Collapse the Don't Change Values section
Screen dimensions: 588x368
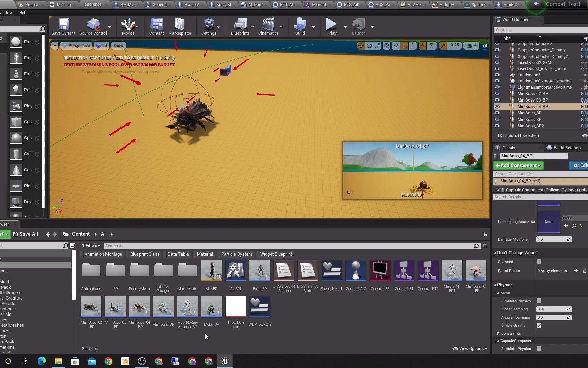[x=495, y=253]
